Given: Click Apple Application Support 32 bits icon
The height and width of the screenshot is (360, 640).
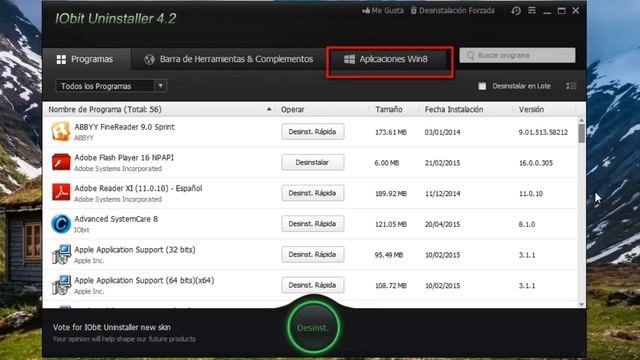Looking at the screenshot, I should point(61,254).
